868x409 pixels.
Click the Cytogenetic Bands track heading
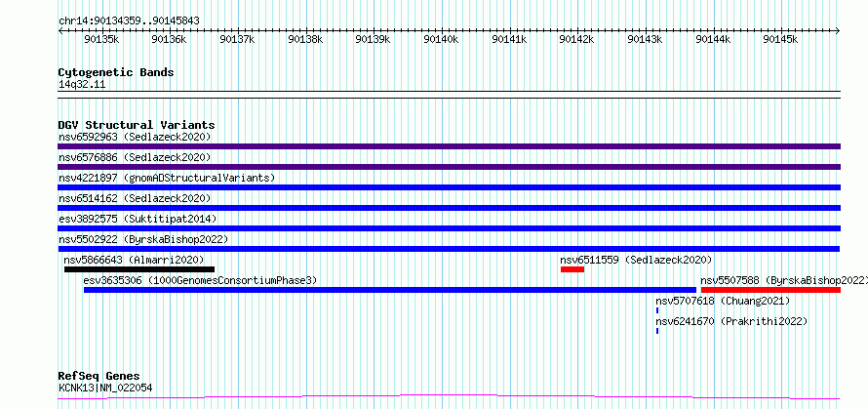point(116,72)
